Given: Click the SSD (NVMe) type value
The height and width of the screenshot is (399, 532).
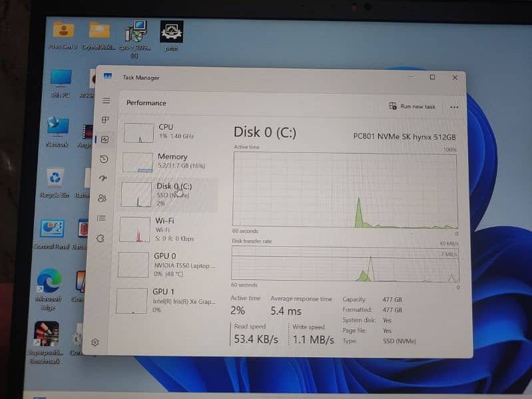Looking at the screenshot, I should click(399, 341).
